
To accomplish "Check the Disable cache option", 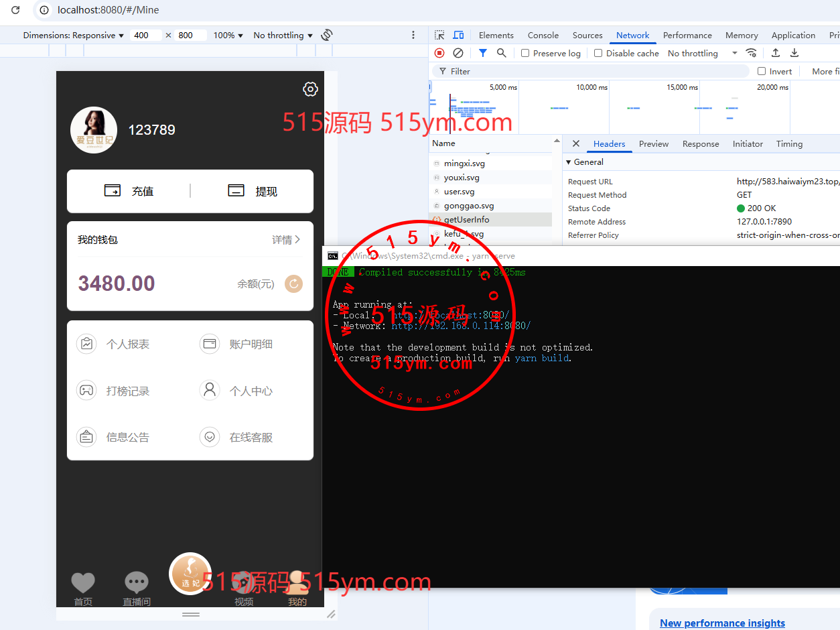I will (598, 53).
